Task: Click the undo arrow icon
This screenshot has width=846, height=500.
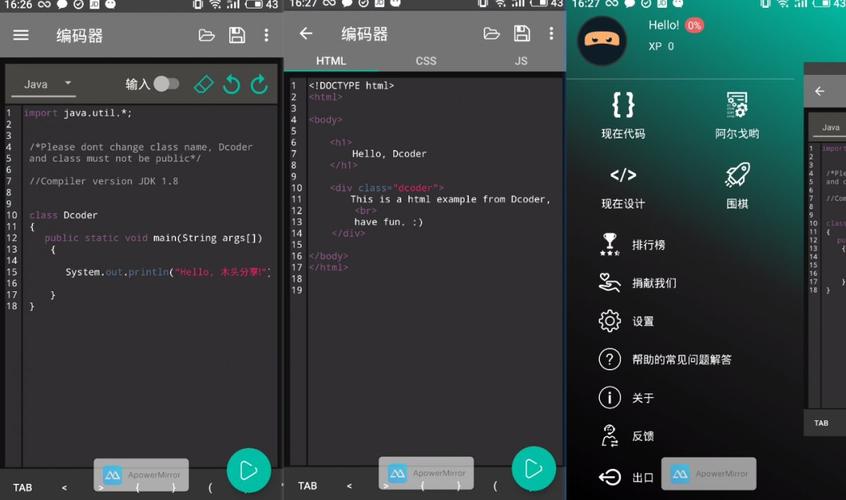Action: coord(232,84)
